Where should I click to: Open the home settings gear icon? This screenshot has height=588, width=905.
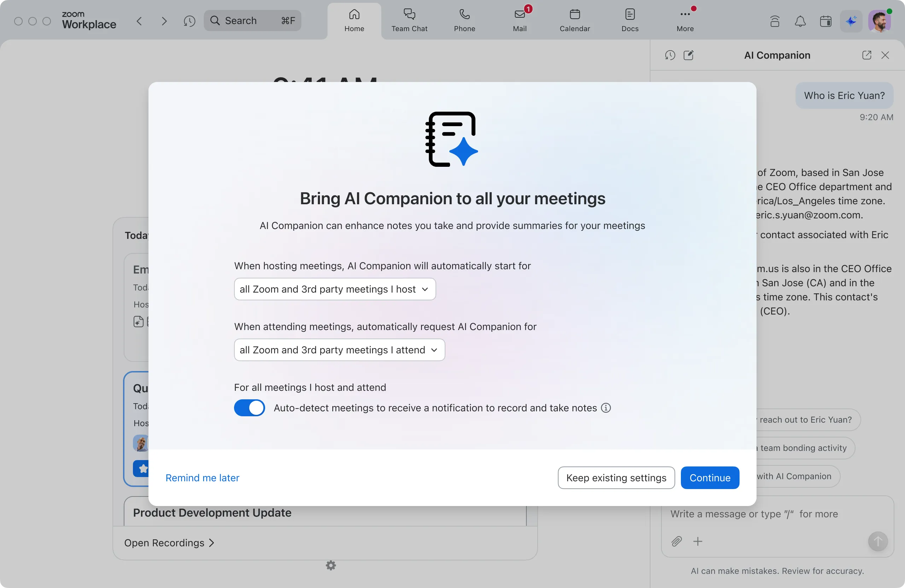pyautogui.click(x=331, y=565)
